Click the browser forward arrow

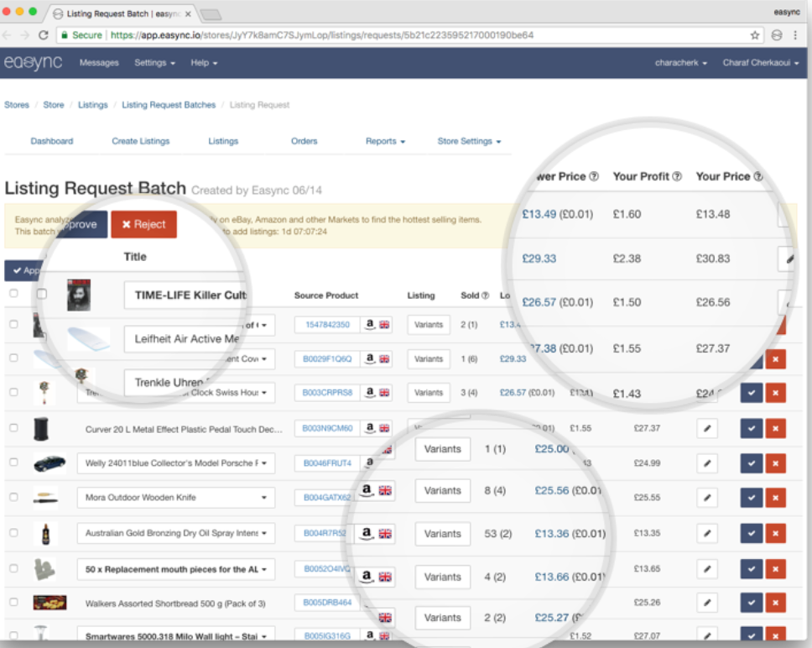tap(24, 35)
